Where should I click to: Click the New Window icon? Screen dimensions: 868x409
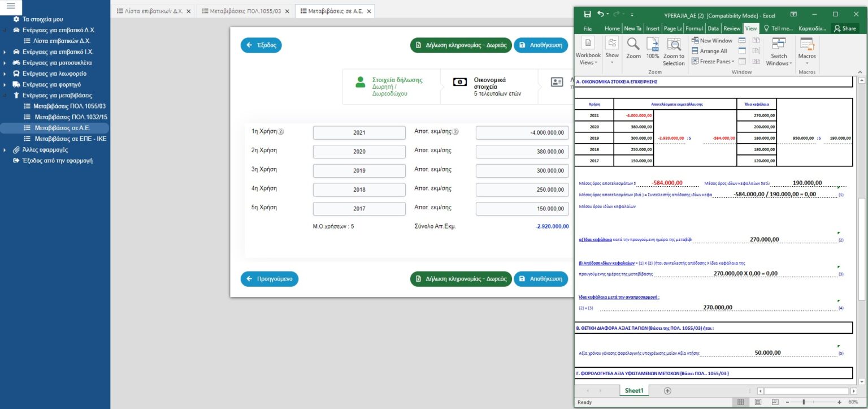[x=712, y=41]
